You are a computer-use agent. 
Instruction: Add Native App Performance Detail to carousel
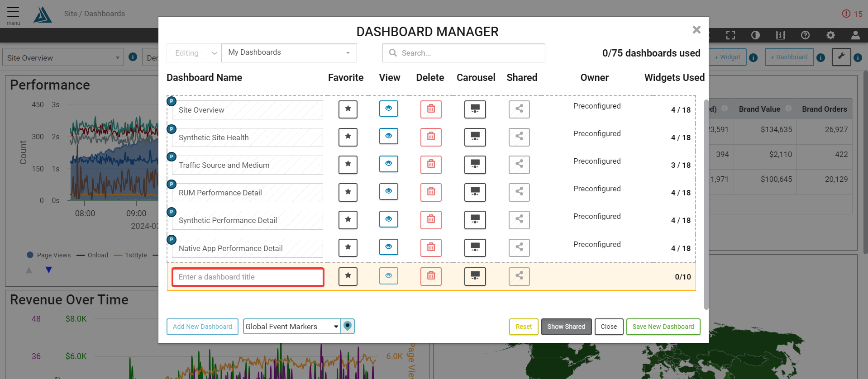coord(475,247)
